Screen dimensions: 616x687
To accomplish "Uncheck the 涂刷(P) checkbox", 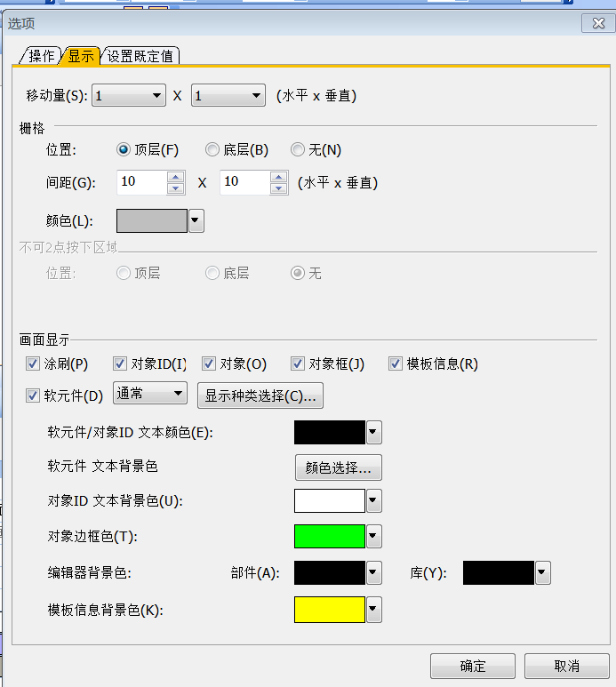I will tap(33, 363).
